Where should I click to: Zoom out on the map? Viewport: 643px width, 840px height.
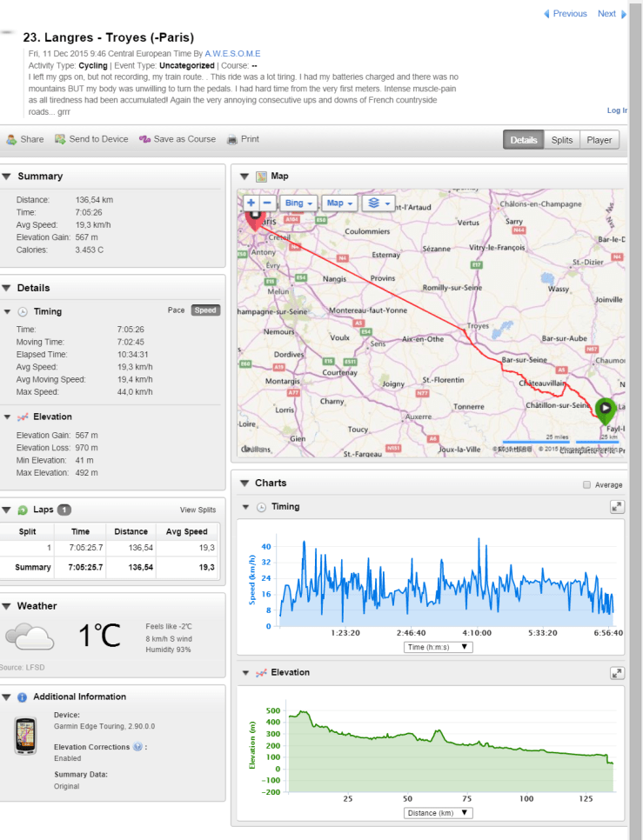[267, 203]
